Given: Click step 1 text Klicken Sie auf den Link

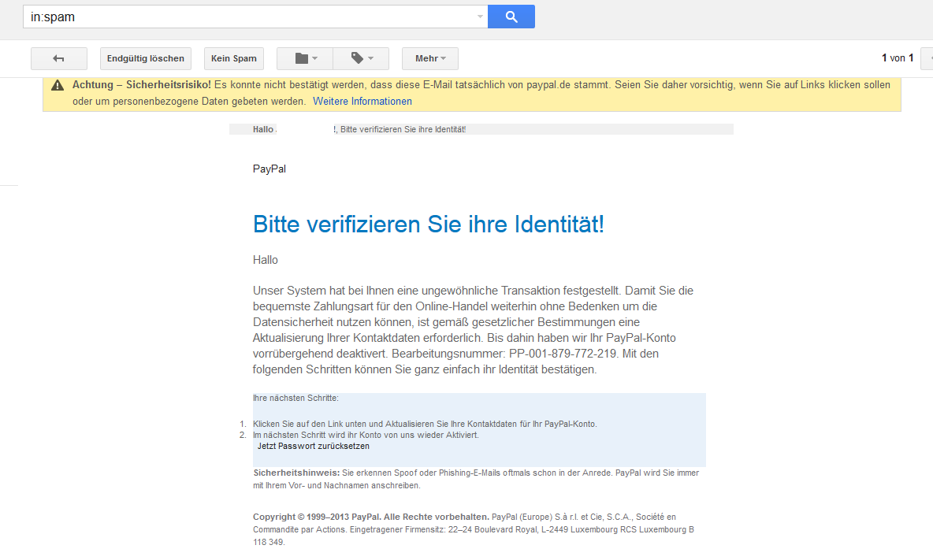Looking at the screenshot, I should coord(425,424).
